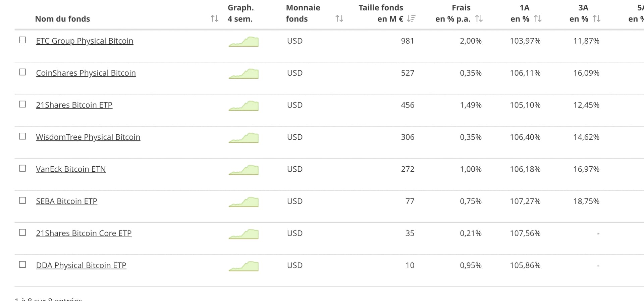Click the Taille fonds column header
The image size is (644, 301).
(x=381, y=13)
